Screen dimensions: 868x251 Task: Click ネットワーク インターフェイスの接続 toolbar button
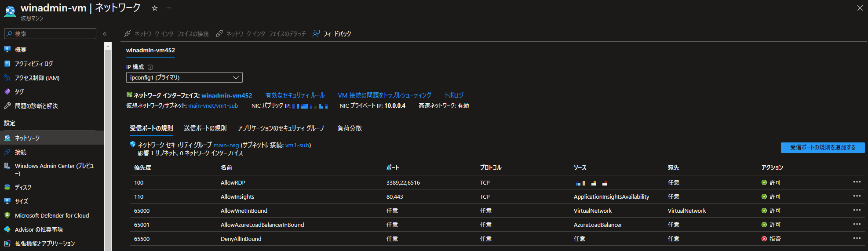[x=166, y=34]
